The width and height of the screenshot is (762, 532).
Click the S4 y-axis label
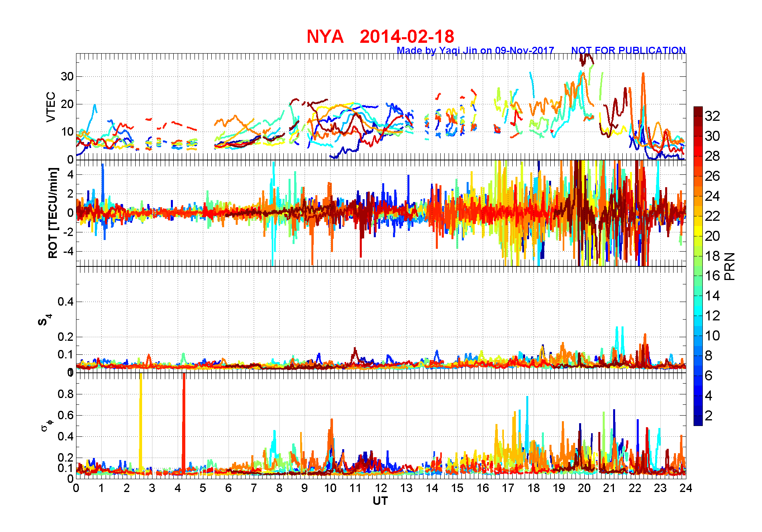[45, 320]
